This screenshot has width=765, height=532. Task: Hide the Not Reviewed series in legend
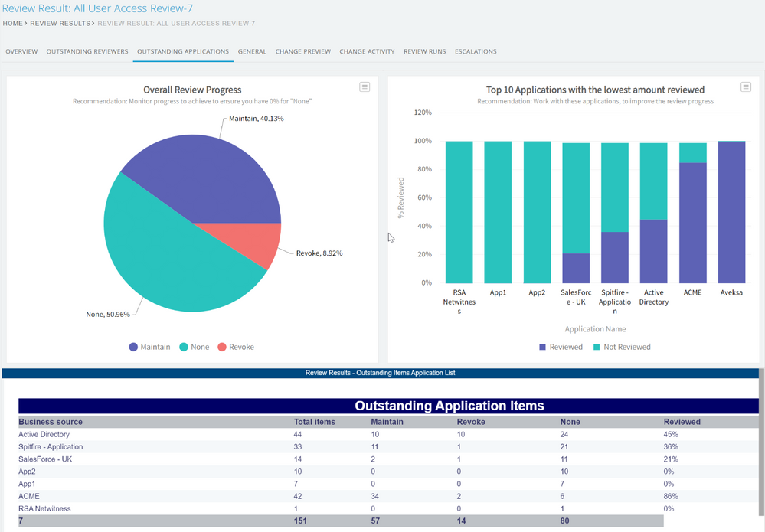pyautogui.click(x=620, y=347)
